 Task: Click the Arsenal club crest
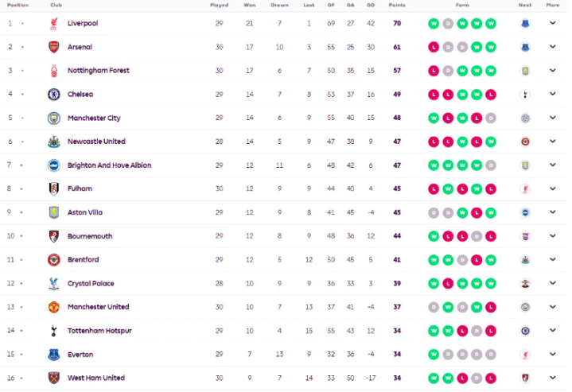coord(54,47)
